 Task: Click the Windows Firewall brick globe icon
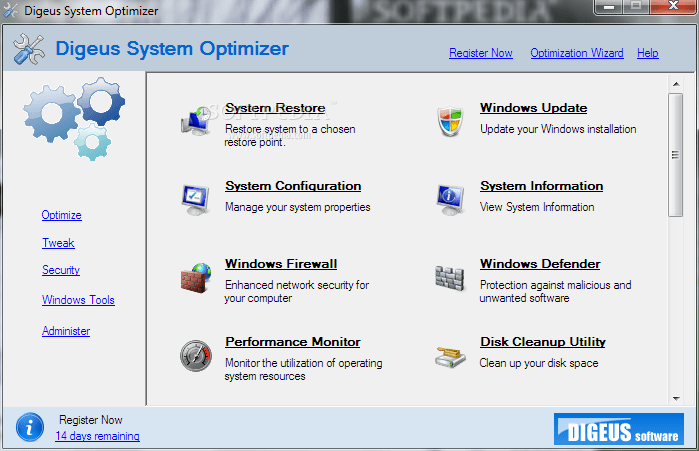pos(196,278)
